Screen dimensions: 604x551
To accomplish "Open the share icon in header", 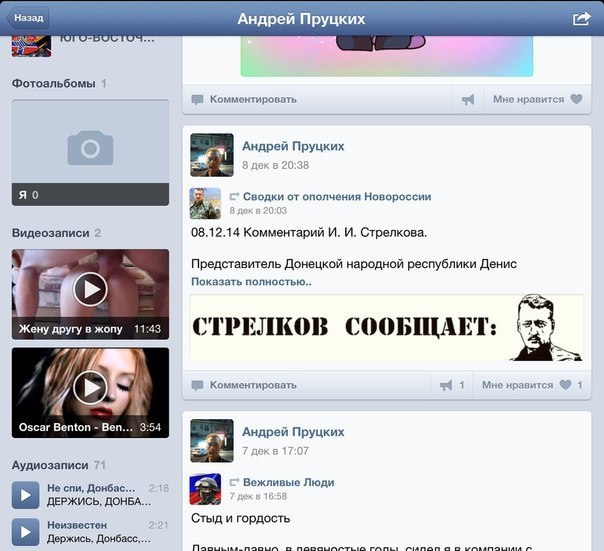I will coord(581,19).
